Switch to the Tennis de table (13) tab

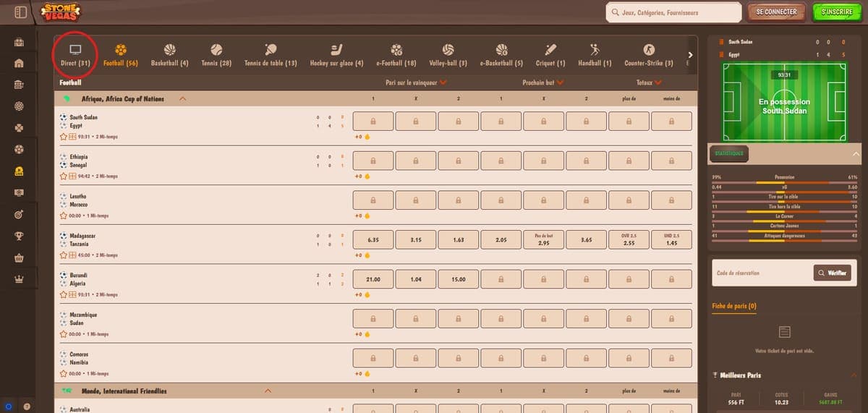[x=271, y=55]
